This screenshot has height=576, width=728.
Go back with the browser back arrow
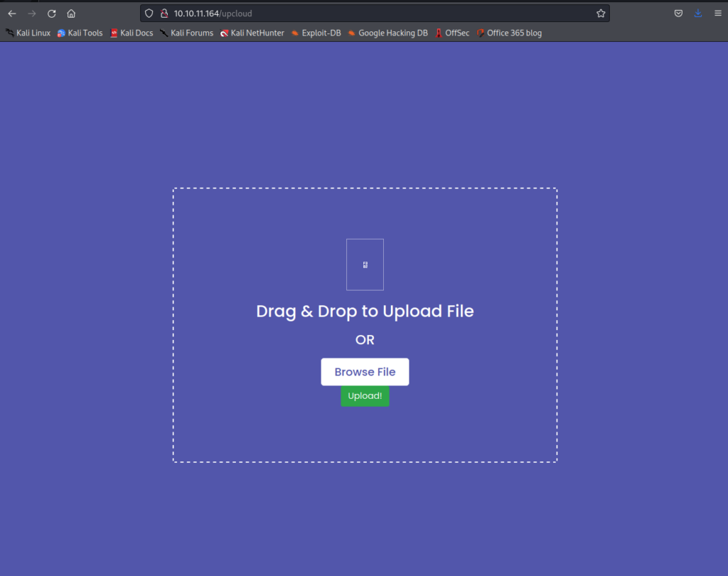pyautogui.click(x=12, y=14)
